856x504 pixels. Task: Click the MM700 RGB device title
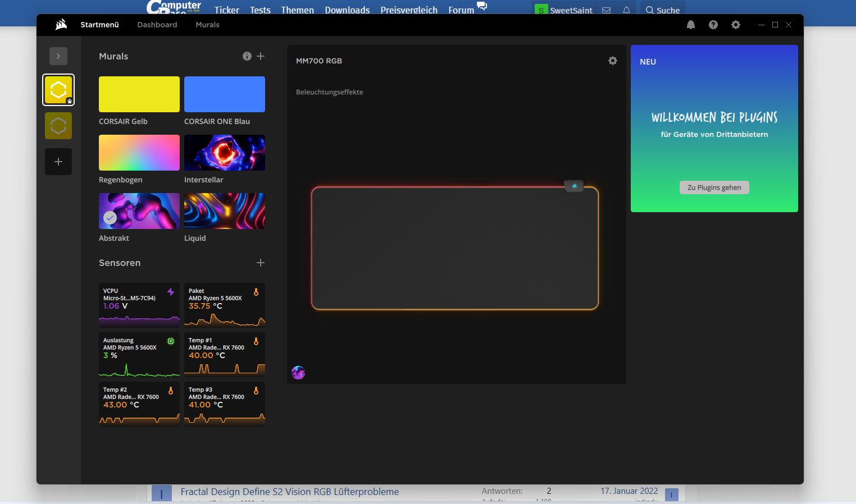click(x=319, y=61)
